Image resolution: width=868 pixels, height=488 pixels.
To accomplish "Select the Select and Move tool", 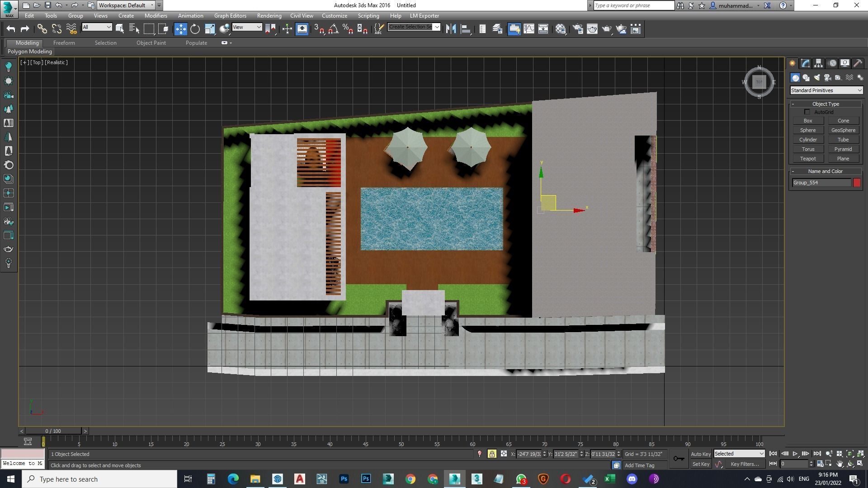I will (x=180, y=29).
